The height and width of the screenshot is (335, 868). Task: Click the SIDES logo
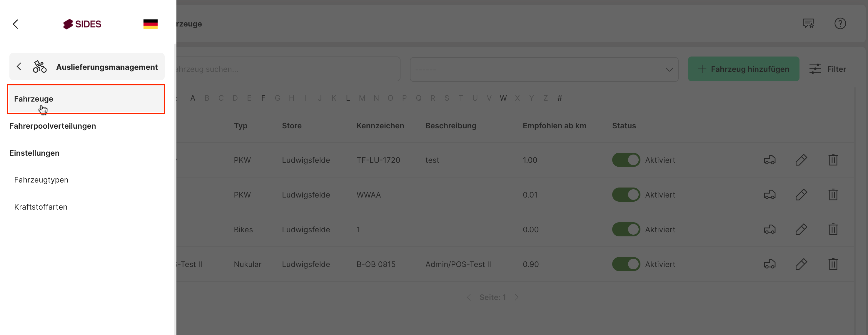[x=82, y=24]
